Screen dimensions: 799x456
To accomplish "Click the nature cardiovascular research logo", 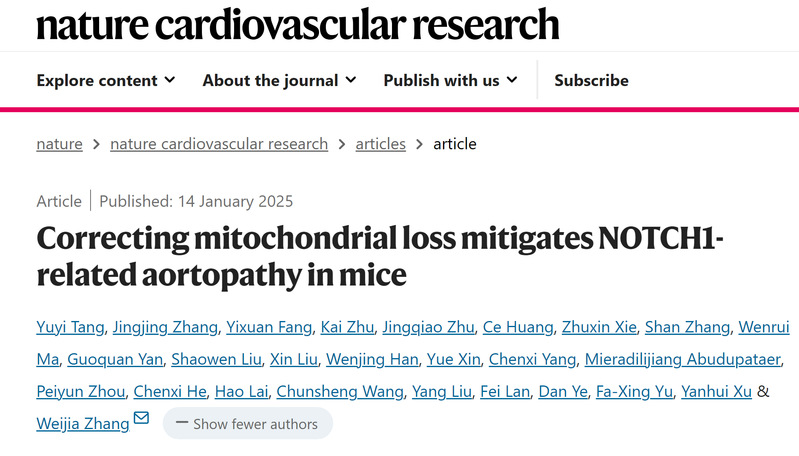I will (x=297, y=24).
